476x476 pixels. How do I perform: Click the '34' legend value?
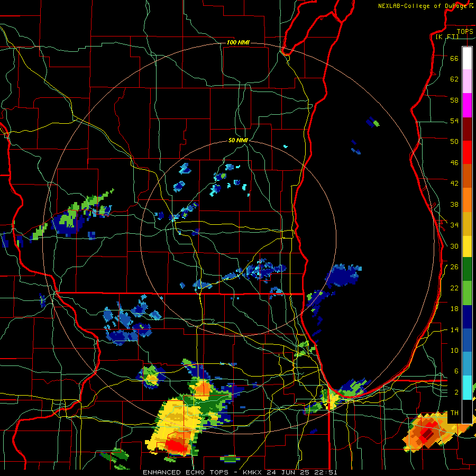[454, 225]
